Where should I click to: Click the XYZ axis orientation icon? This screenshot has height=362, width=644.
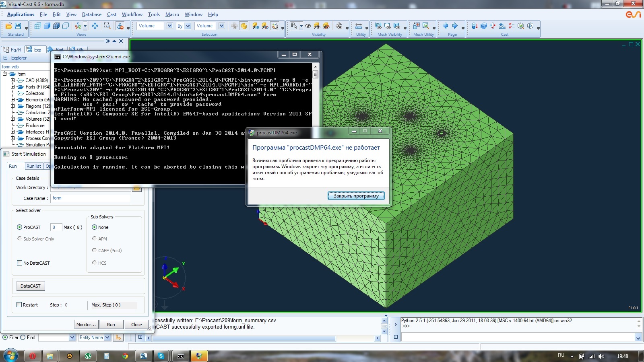click(x=78, y=26)
